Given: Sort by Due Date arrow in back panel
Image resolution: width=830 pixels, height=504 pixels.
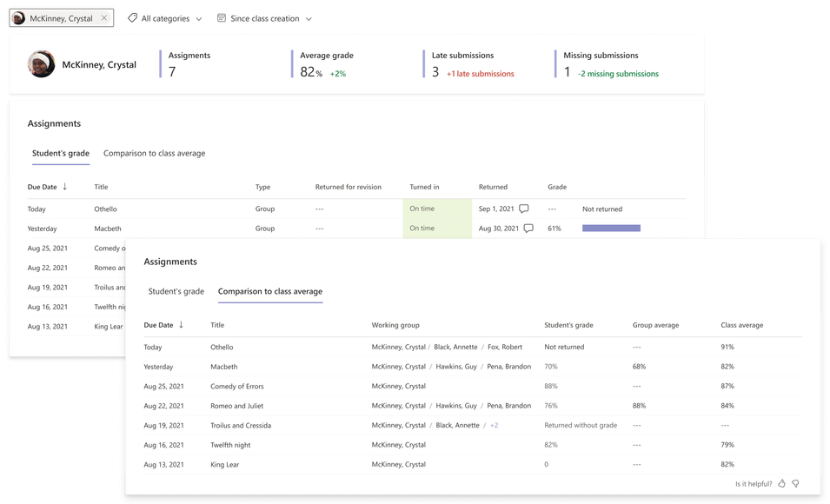Looking at the screenshot, I should pos(64,186).
